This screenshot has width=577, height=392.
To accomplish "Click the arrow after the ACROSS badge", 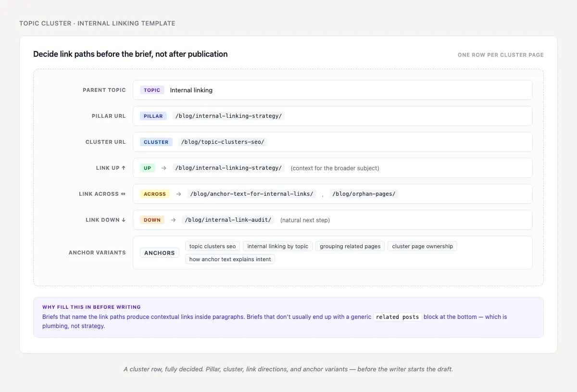I will coord(178,194).
